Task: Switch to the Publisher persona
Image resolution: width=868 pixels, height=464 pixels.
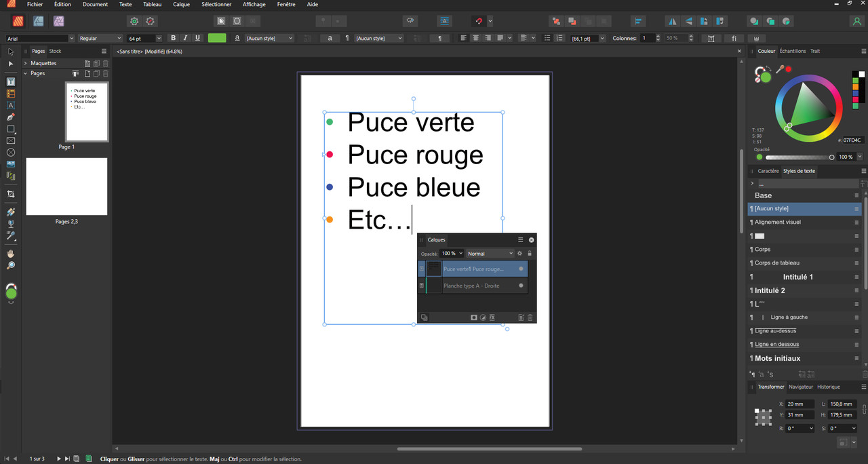Action: [x=20, y=21]
